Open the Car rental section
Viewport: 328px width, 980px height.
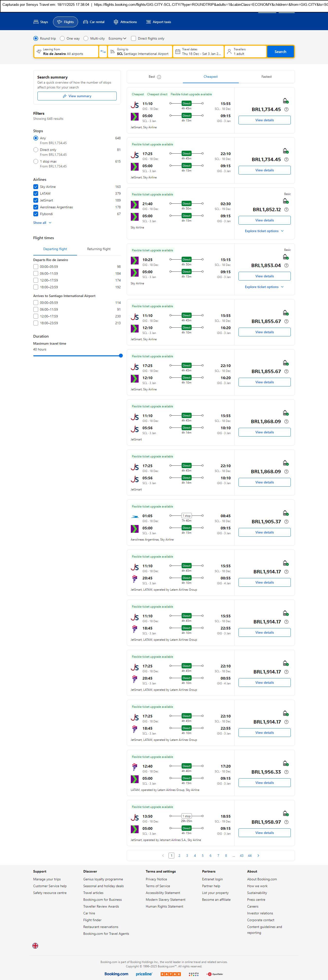pos(94,22)
